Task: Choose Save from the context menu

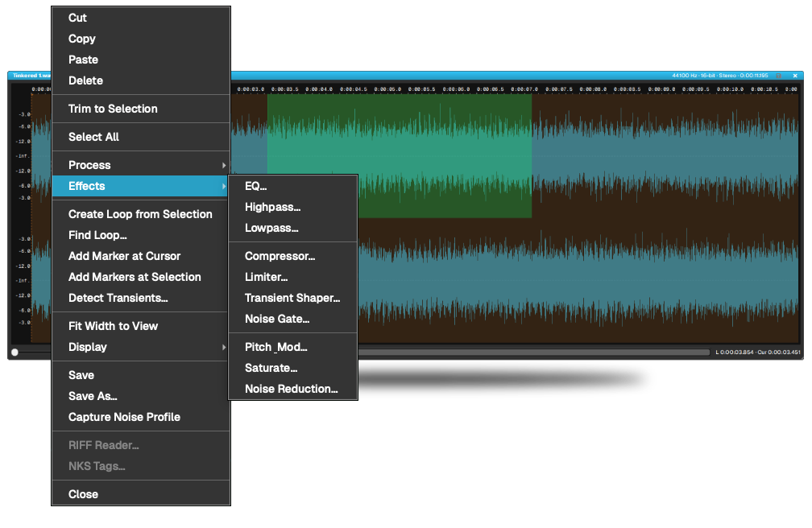Action: [x=141, y=375]
